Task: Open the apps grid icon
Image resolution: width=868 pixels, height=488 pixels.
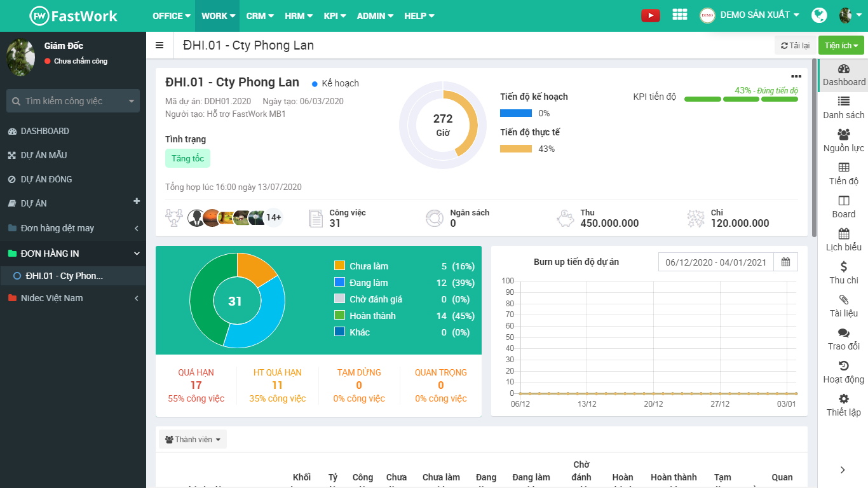Action: [x=679, y=15]
